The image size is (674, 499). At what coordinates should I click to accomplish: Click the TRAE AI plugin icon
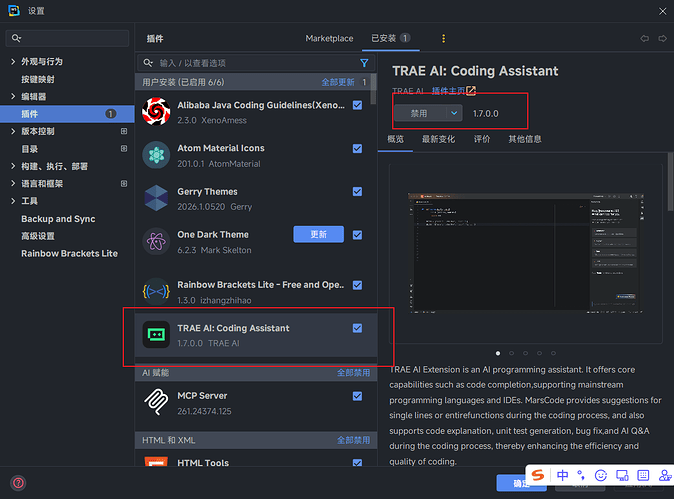pos(156,334)
